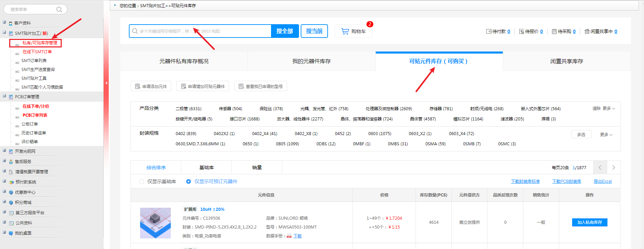Open the shopping cart (购物车)

[x=354, y=31]
